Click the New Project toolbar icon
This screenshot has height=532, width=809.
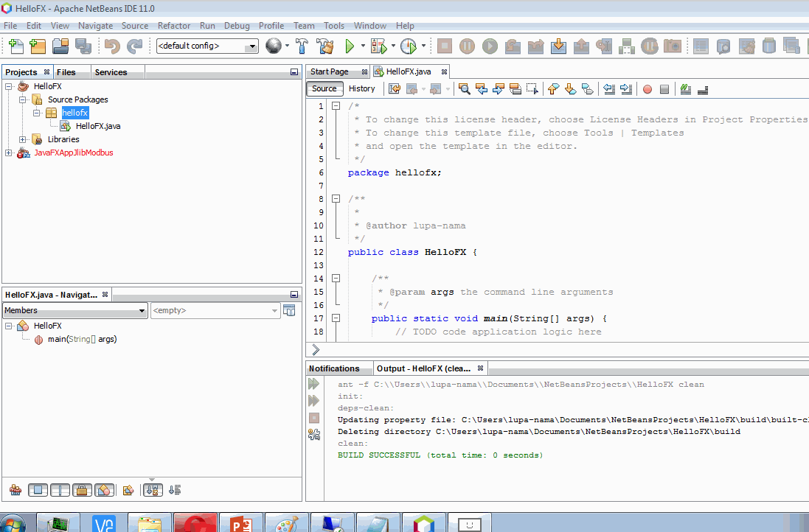38,46
